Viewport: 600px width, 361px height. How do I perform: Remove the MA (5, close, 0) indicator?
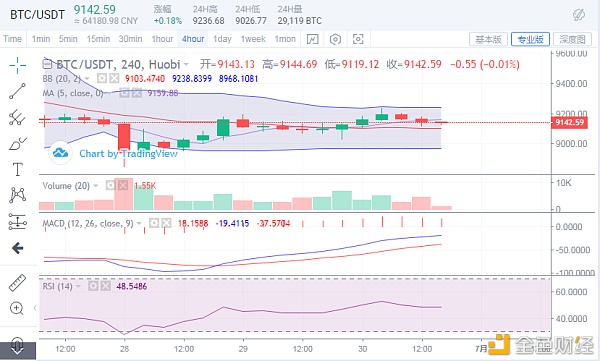coord(137,93)
